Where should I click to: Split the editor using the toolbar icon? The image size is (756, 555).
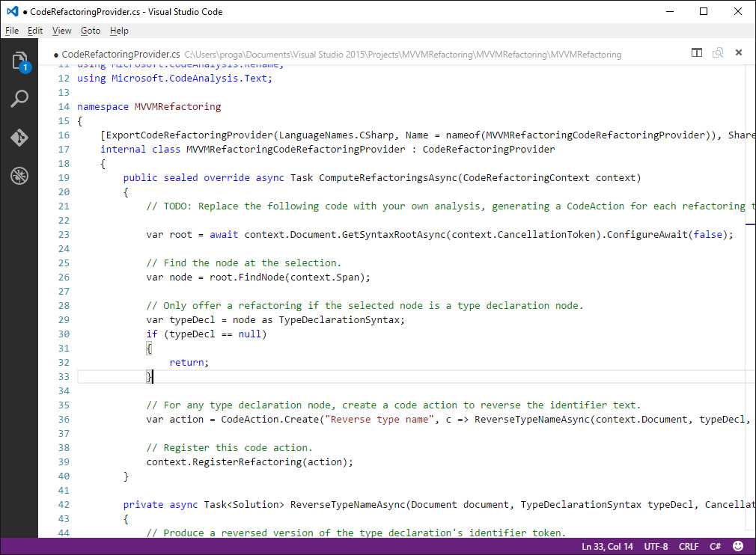(697, 53)
